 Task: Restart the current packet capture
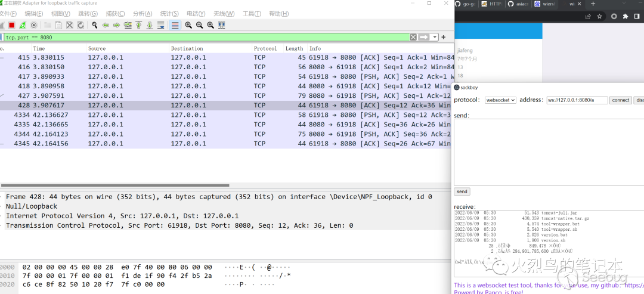coord(23,25)
